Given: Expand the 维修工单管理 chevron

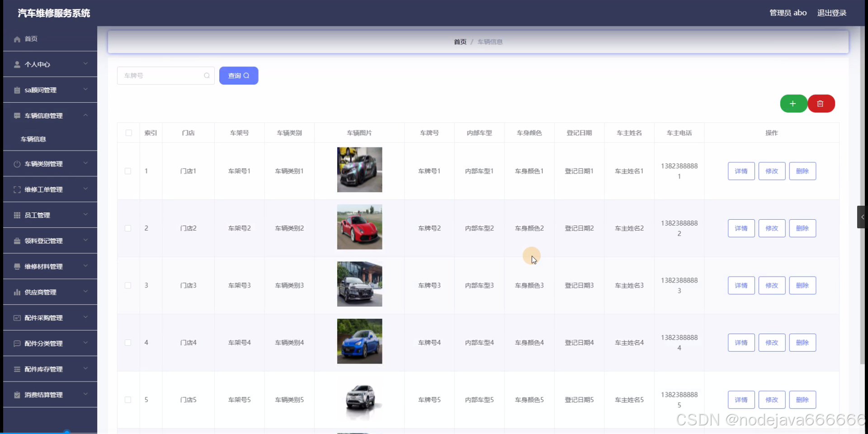Looking at the screenshot, I should pos(85,189).
